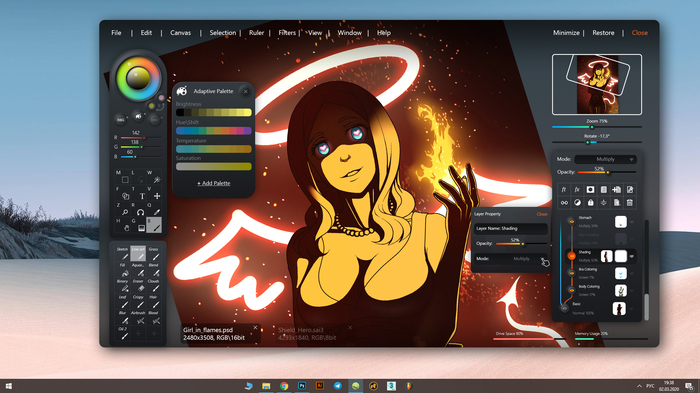Image resolution: width=700 pixels, height=393 pixels.
Task: Click the delete layer trash icon
Action: 629,203
